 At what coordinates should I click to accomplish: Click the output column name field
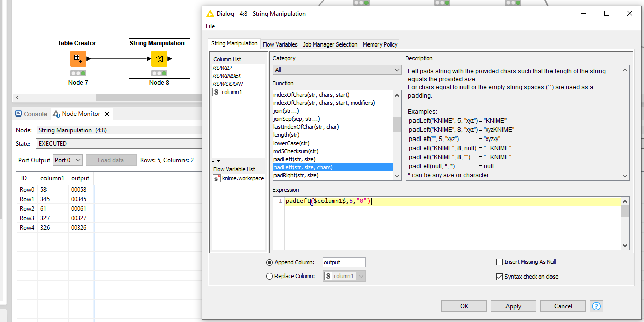(344, 262)
